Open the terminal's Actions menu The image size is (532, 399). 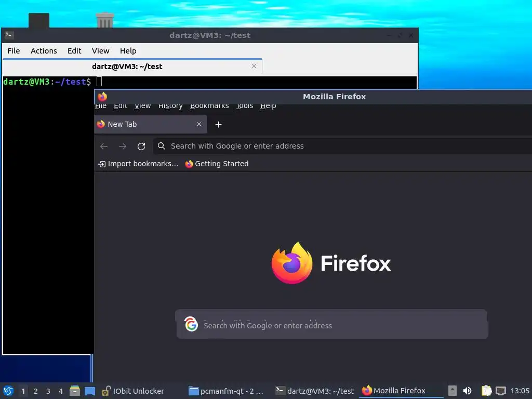point(44,51)
